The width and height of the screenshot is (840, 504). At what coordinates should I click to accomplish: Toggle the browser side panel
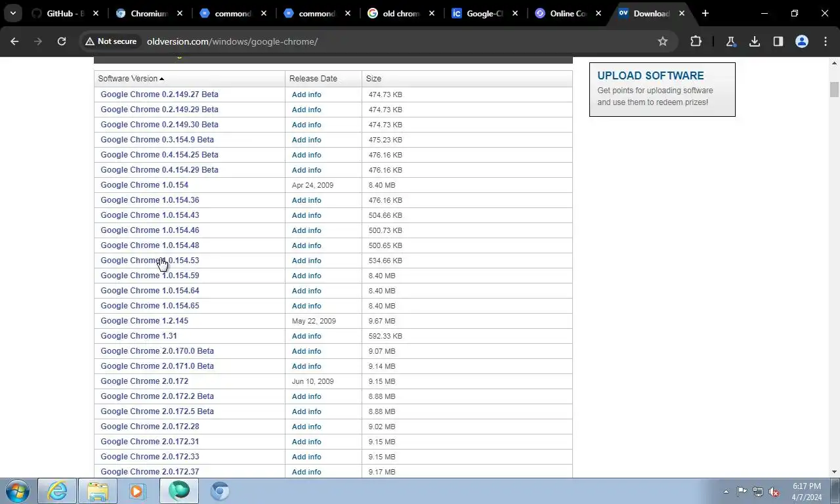[778, 41]
